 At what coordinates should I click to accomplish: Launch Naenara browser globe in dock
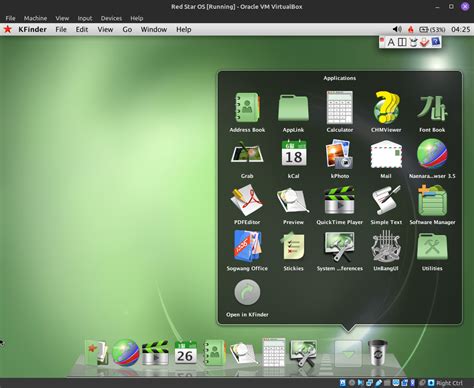coord(125,352)
